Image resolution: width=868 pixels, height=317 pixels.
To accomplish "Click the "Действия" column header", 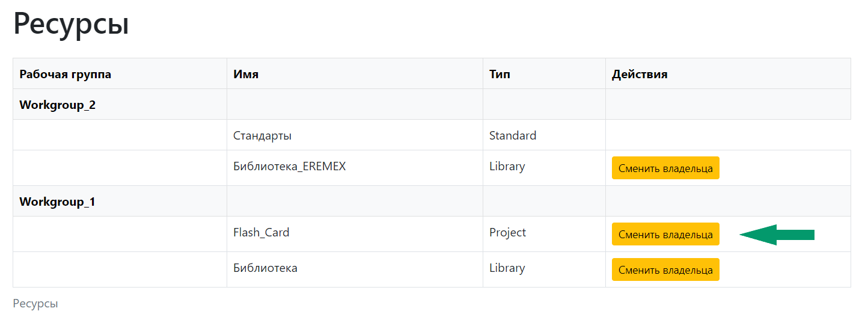I will pos(640,75).
